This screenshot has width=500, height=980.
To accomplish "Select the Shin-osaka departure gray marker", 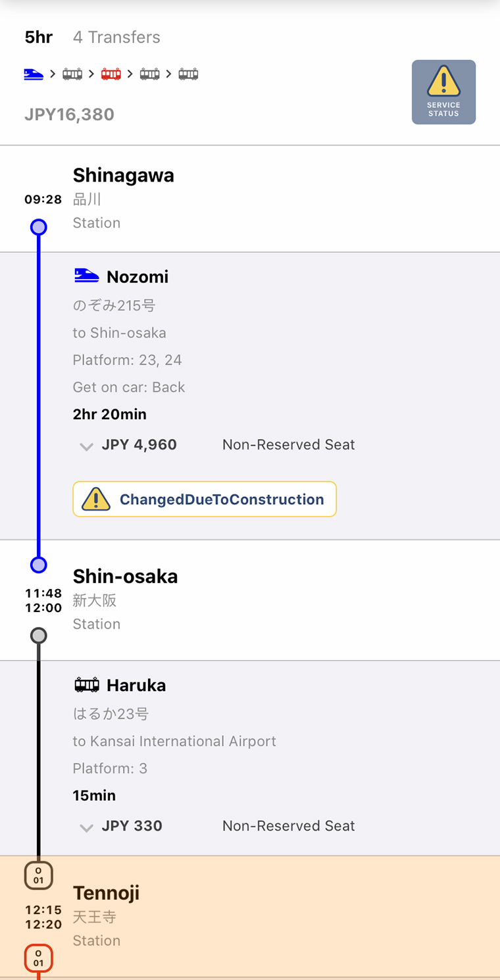I will tap(39, 636).
